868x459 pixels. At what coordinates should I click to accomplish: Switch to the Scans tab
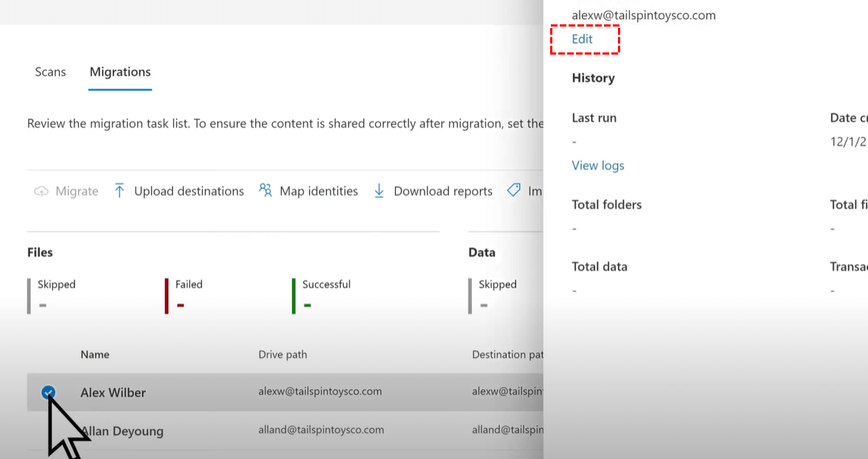click(50, 72)
